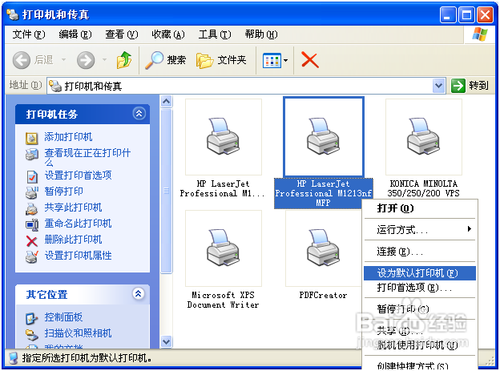
Task: Collapse the 其它位置 panel
Action: tap(138, 294)
